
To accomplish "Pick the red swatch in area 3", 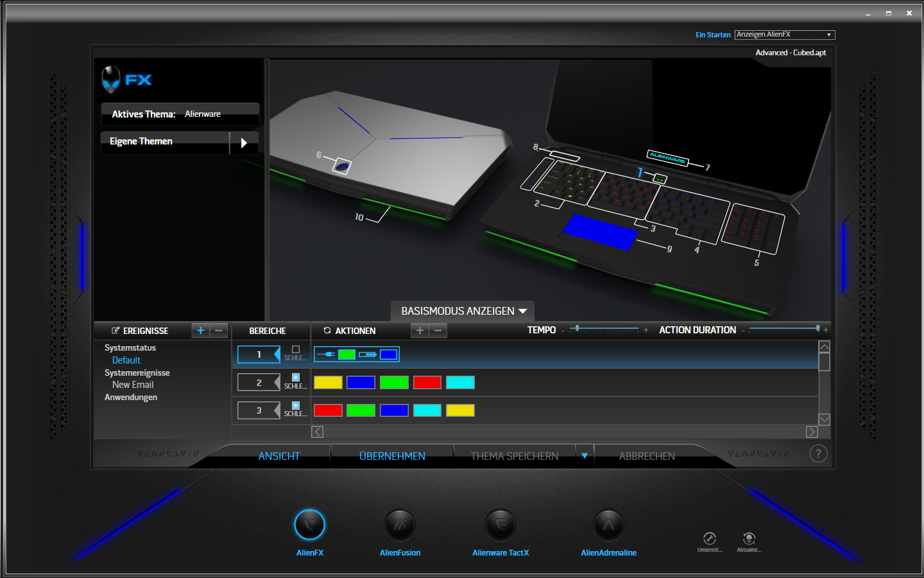I will [x=328, y=410].
